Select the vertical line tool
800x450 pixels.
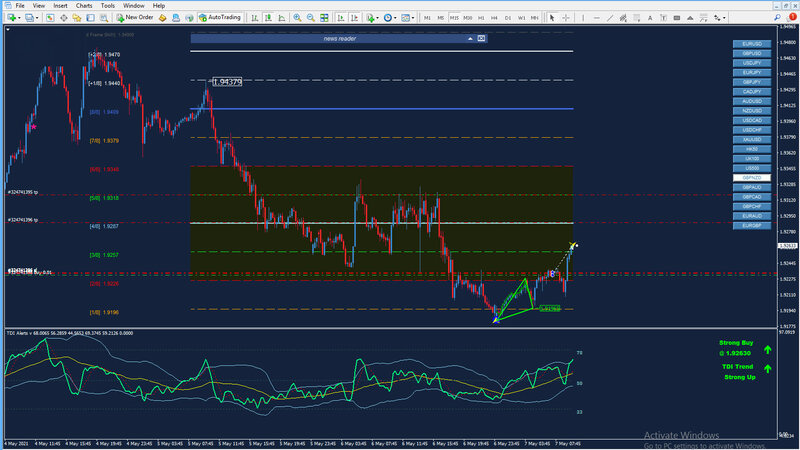583,18
